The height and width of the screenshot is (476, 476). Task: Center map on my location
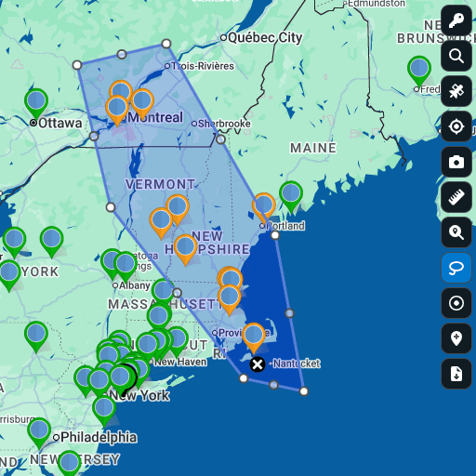pyautogui.click(x=456, y=126)
